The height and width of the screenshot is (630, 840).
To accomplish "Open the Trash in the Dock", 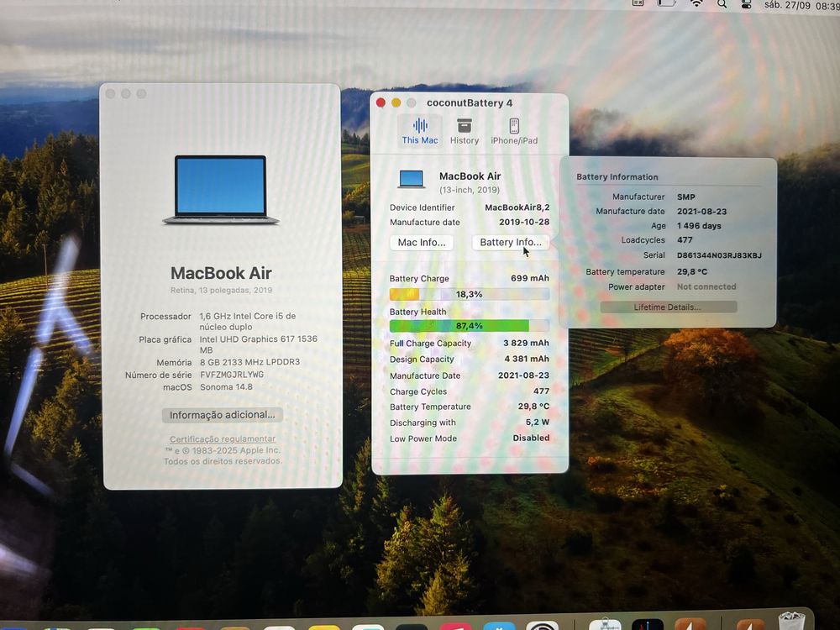I will [x=791, y=622].
